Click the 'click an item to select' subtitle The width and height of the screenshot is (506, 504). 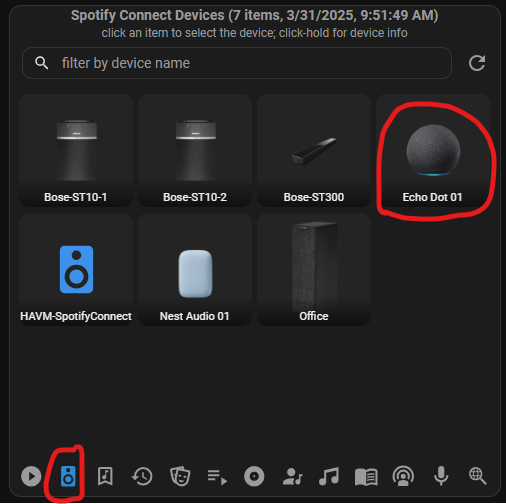pos(254,33)
